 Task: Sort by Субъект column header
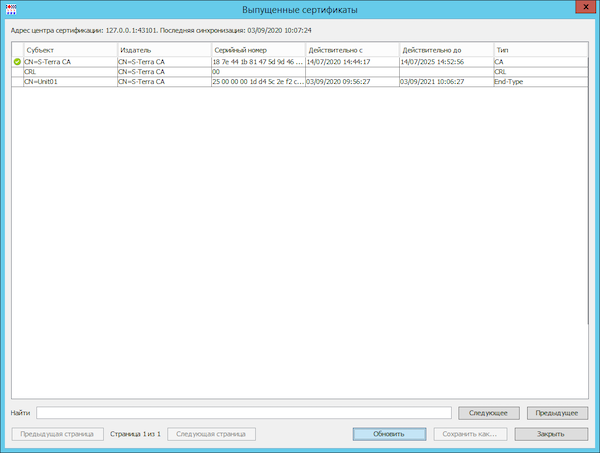(x=70, y=50)
